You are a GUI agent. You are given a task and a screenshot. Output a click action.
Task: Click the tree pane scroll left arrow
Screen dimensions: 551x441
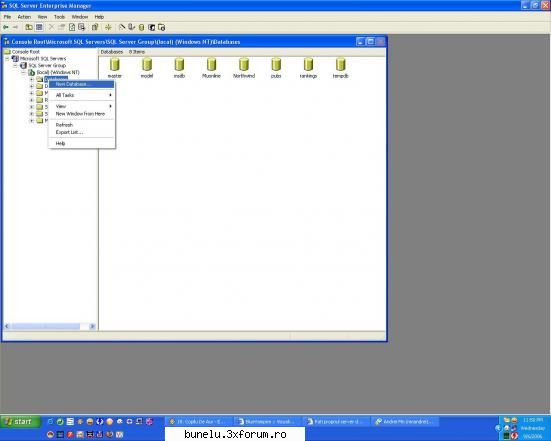coord(7,326)
